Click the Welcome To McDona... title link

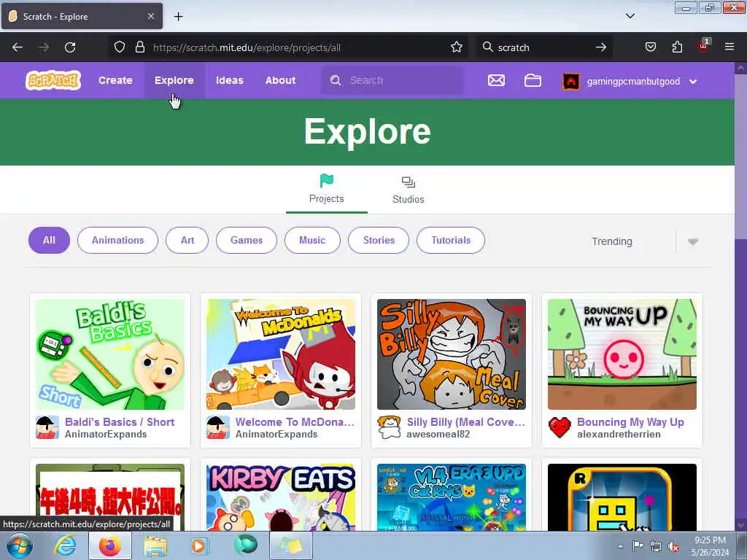[295, 422]
